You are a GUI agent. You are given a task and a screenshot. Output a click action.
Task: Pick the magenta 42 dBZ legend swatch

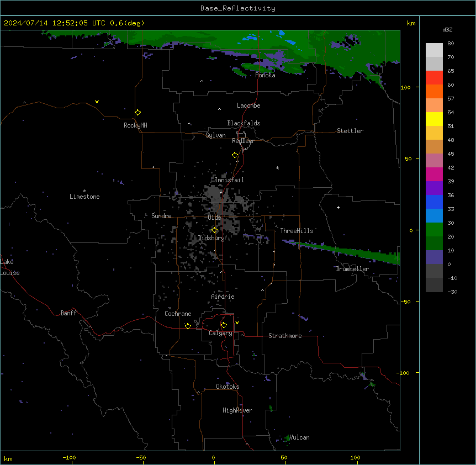coord(434,174)
